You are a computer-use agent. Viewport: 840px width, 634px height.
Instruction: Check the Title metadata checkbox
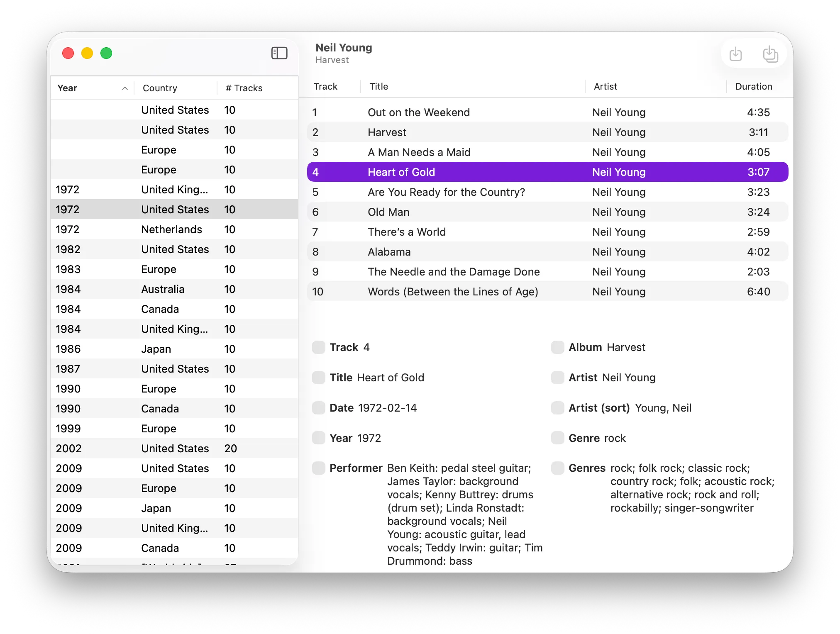click(318, 377)
